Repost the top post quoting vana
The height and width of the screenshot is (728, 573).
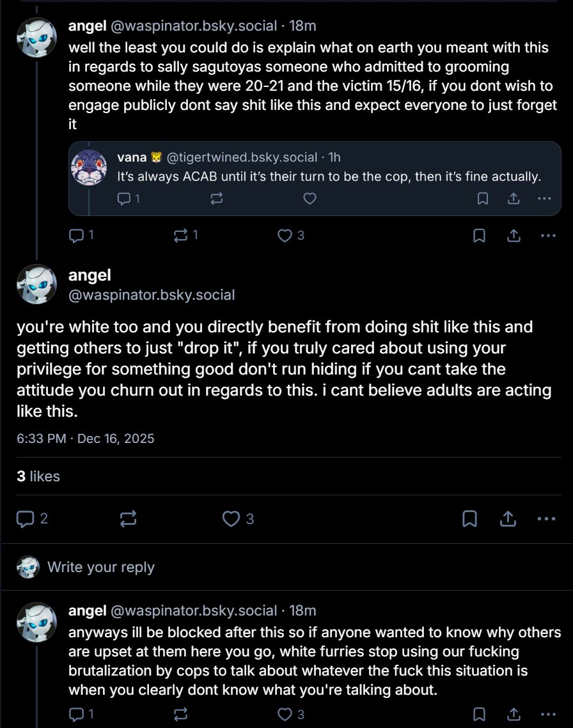coord(180,235)
